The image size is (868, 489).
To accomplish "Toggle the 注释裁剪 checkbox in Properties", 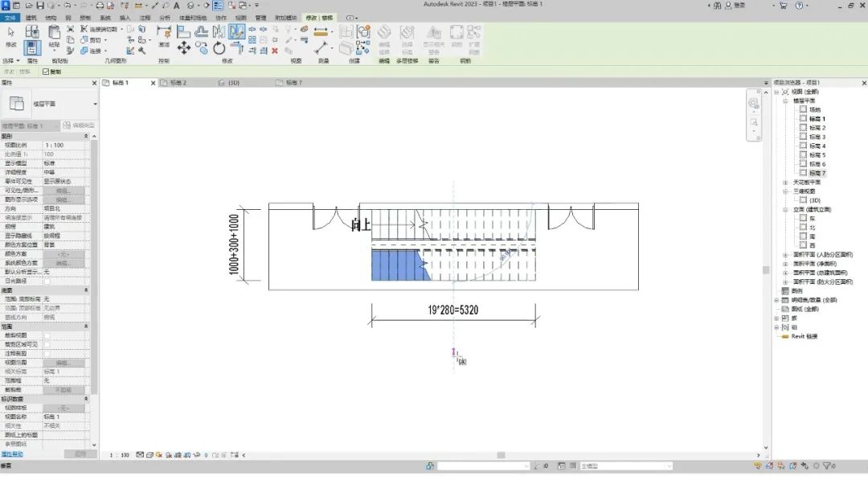I will (47, 354).
